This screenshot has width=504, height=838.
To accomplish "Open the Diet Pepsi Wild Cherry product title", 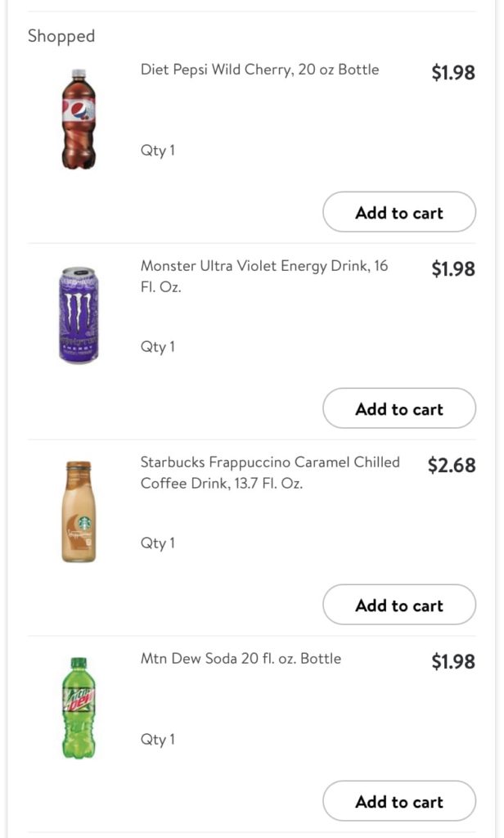I will pyautogui.click(x=259, y=70).
